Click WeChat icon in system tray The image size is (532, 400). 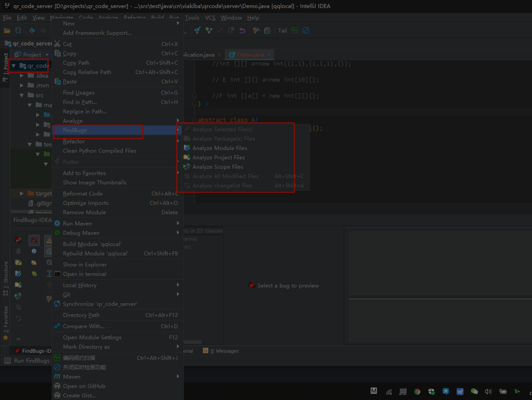474,392
